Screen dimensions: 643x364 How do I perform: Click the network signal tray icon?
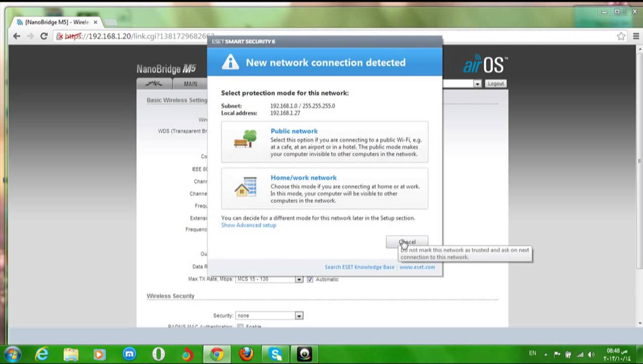coord(580,354)
